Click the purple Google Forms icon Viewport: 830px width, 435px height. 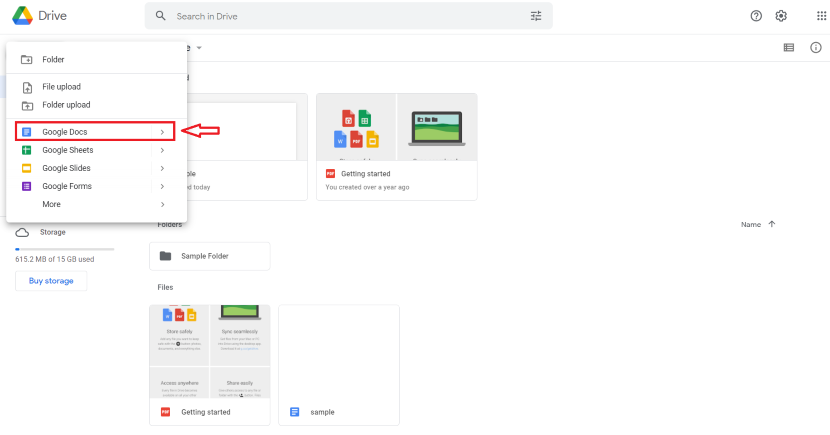tap(26, 186)
